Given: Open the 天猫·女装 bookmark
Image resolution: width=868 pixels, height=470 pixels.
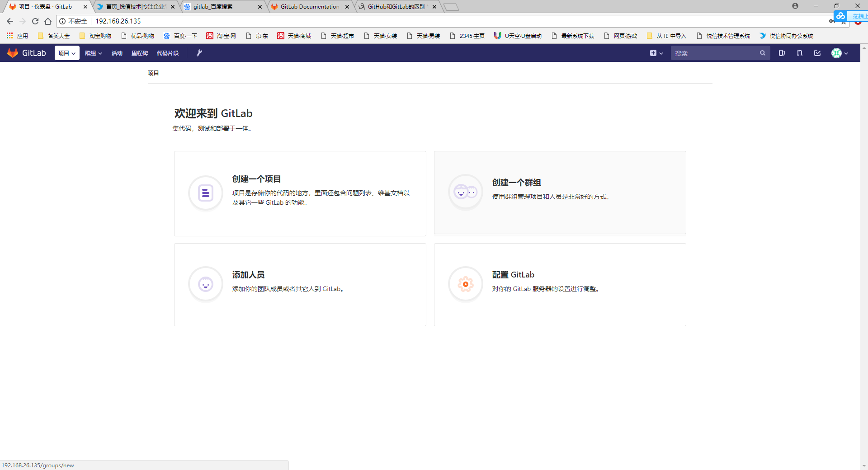Looking at the screenshot, I should coord(380,36).
